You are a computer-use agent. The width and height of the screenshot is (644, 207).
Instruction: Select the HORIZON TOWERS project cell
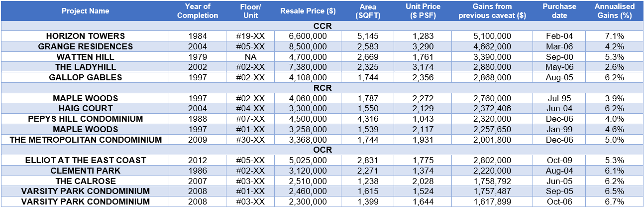coord(86,36)
